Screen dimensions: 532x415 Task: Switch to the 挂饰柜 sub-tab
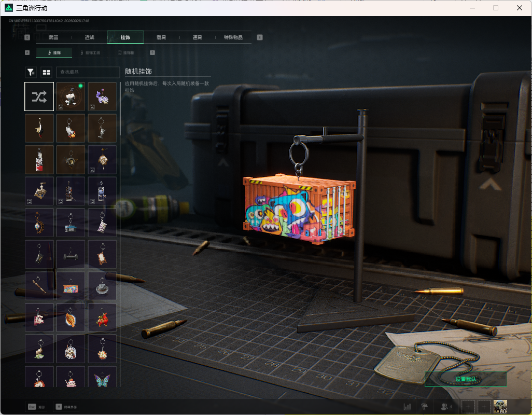click(x=126, y=52)
